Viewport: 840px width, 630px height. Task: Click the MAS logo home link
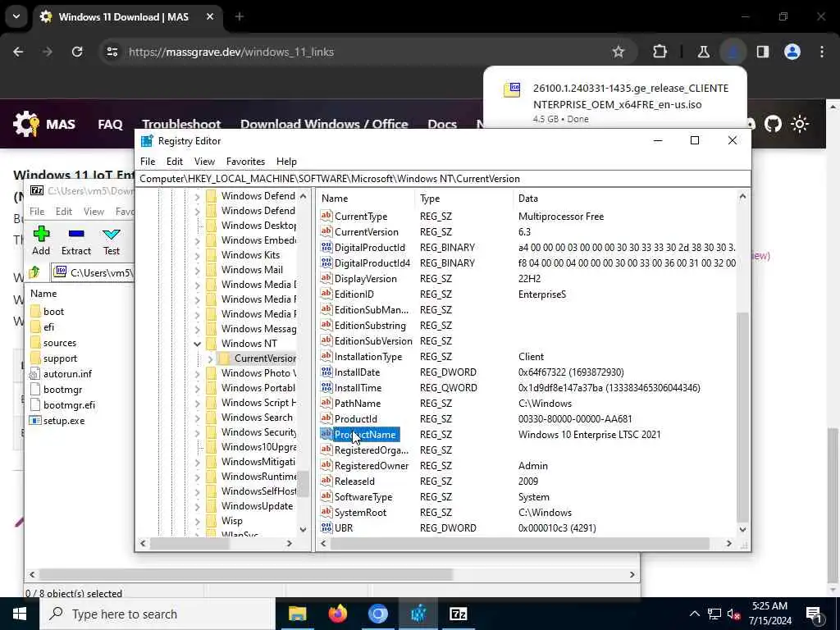[x=44, y=125]
